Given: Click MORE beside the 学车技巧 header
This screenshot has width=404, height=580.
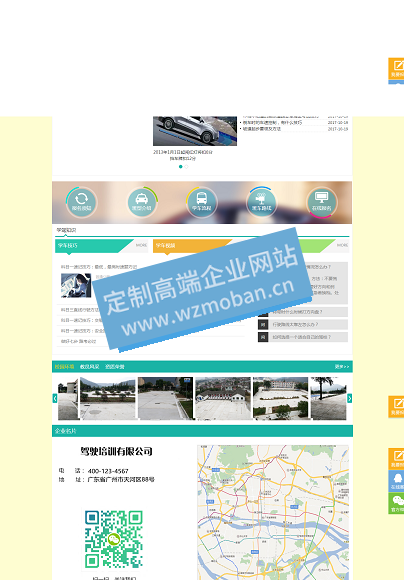Looking at the screenshot, I should (x=141, y=245).
